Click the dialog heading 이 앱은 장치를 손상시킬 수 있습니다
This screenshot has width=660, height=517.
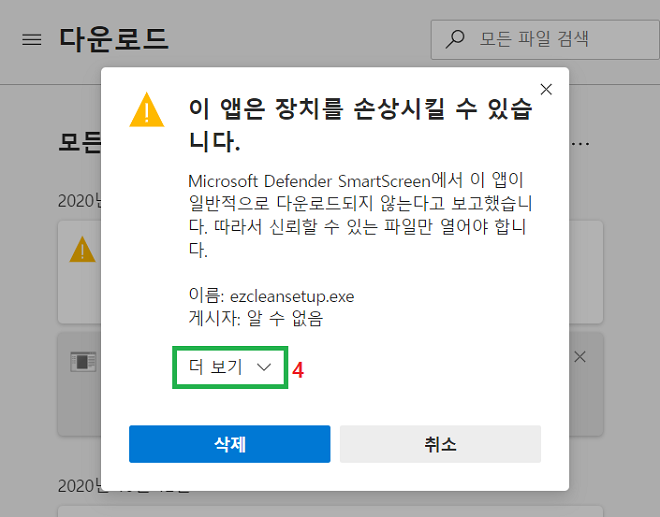coord(361,125)
